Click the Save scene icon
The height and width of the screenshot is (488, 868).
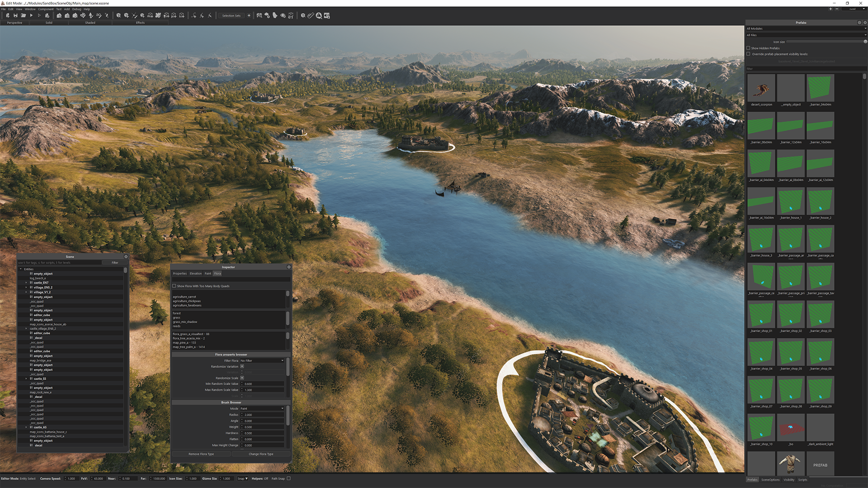point(15,15)
